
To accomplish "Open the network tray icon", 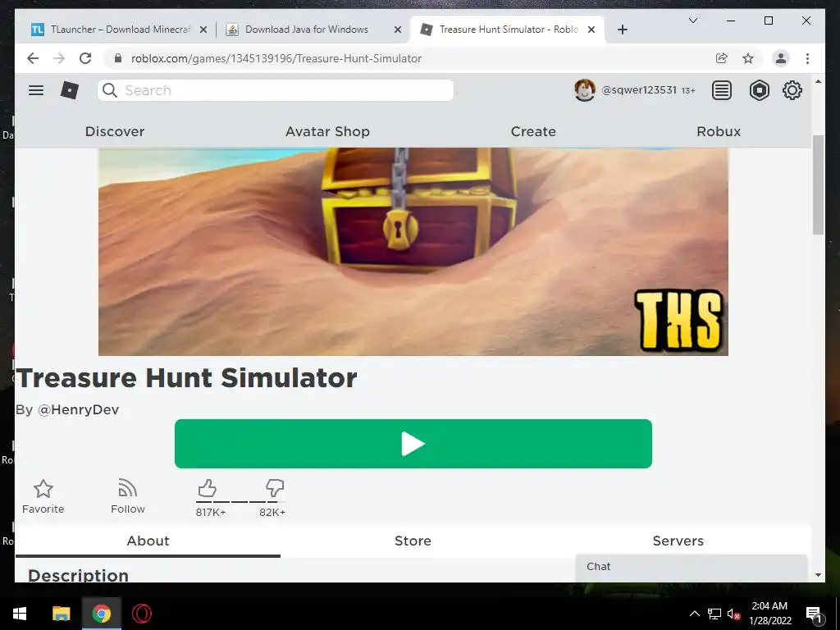I will (x=714, y=614).
